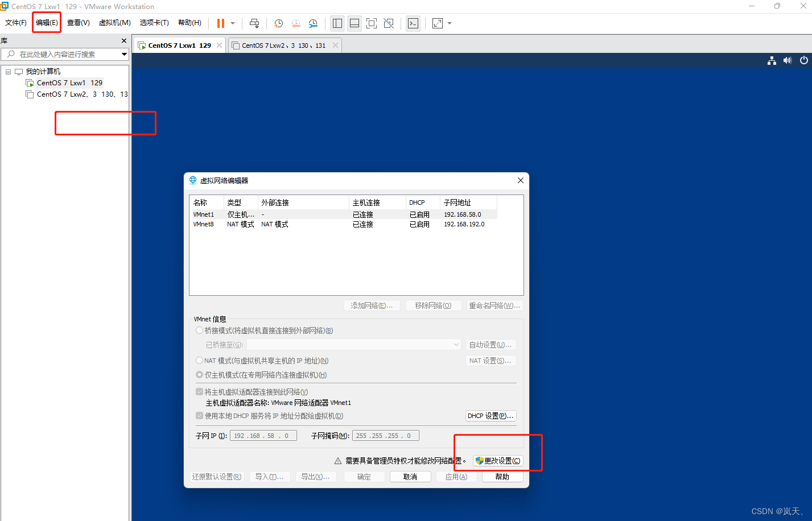Open the 文件(F) menu
The image size is (812, 521).
[16, 23]
